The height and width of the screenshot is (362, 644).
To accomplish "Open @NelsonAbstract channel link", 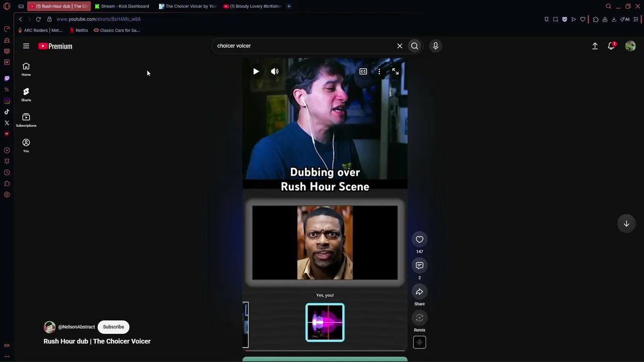I will (x=76, y=327).
